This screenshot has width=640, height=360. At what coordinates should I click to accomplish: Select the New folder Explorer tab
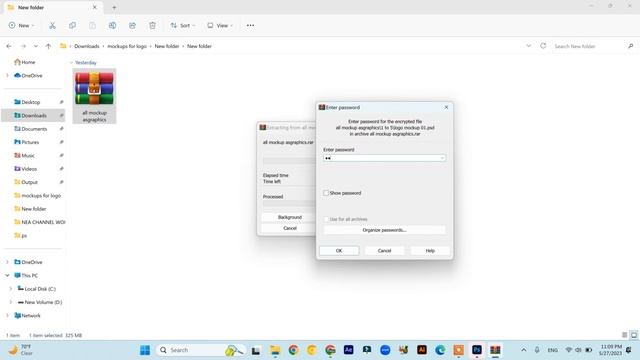52,7
